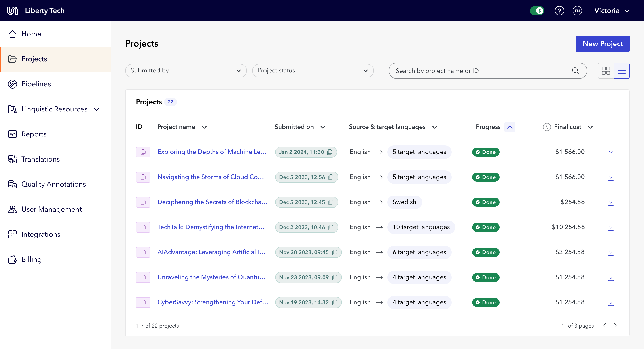The width and height of the screenshot is (644, 349).
Task: Open the Quality Annotations icon
Action: click(13, 184)
